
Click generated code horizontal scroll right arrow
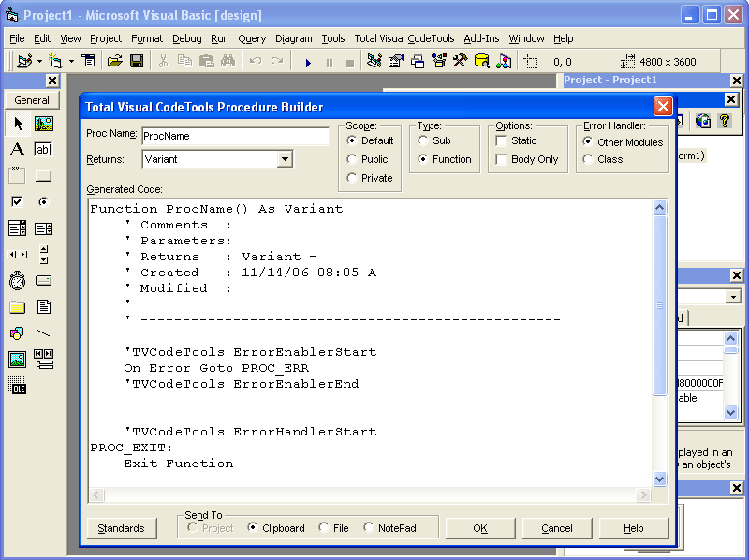[x=643, y=495]
